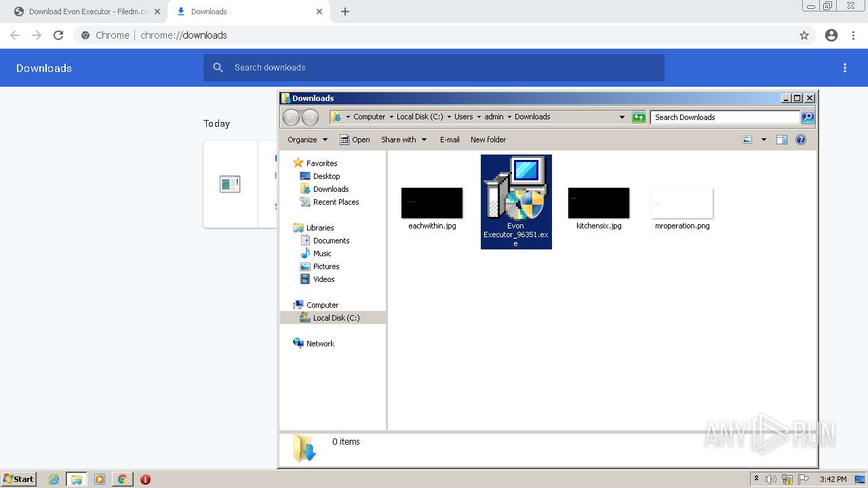This screenshot has height=488, width=868.
Task: Toggle the preview pane
Action: (x=782, y=140)
